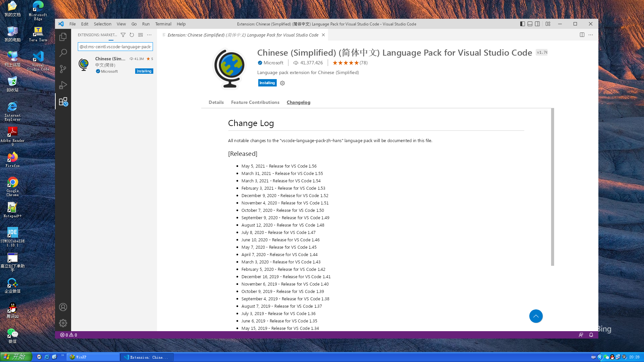Viewport: 644px width, 362px height.
Task: Filter extensions with funnel icon
Action: pos(123,35)
